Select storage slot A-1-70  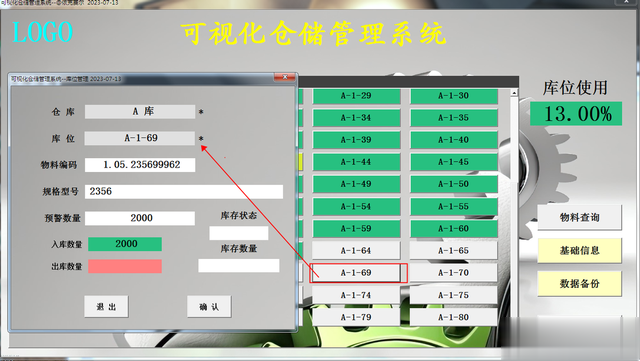click(453, 273)
